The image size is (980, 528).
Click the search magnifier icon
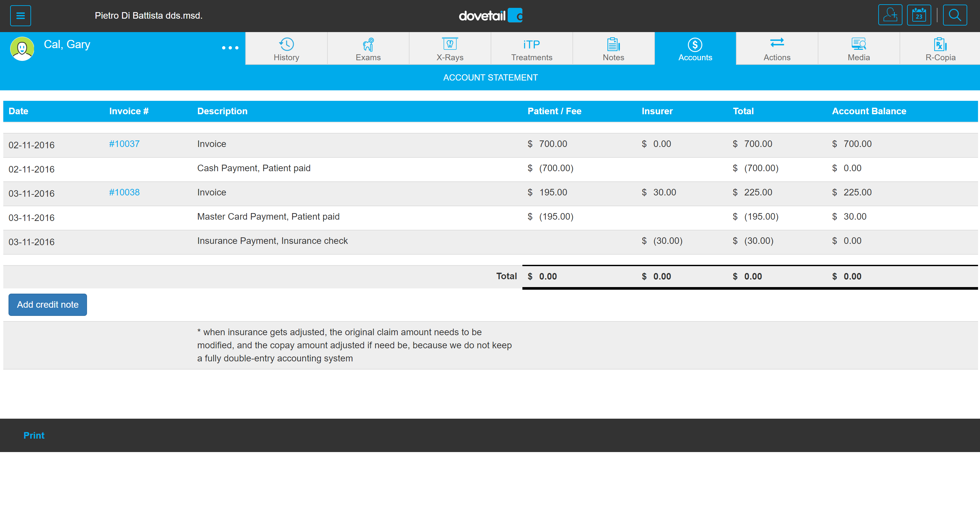(954, 15)
